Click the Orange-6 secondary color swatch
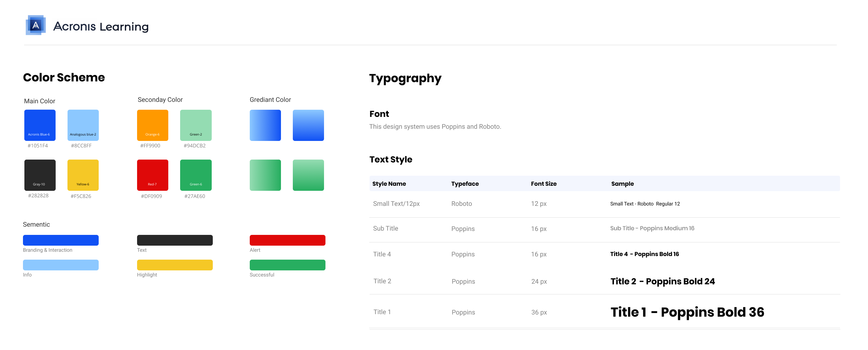The image size is (868, 350). 153,125
